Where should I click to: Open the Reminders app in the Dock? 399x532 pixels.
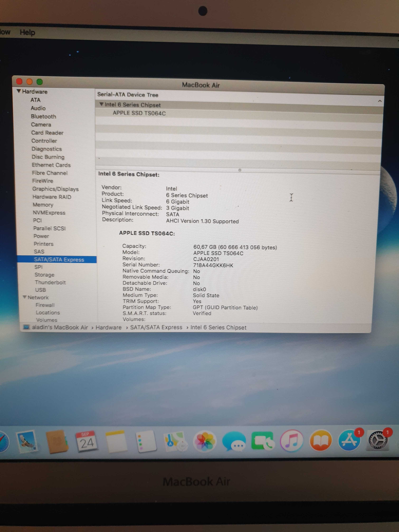[x=146, y=442]
